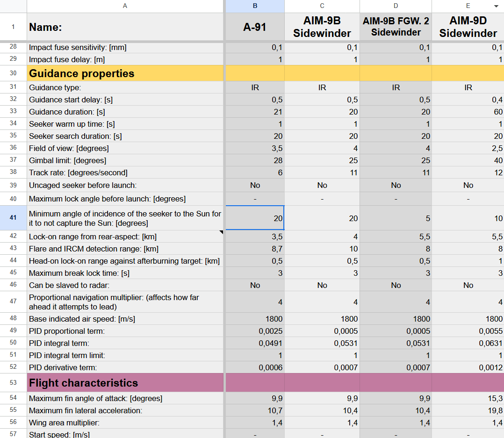Click the 'Flight characteristics' section cell
Image resolution: width=504 pixels, height=438 pixels.
coord(125,382)
